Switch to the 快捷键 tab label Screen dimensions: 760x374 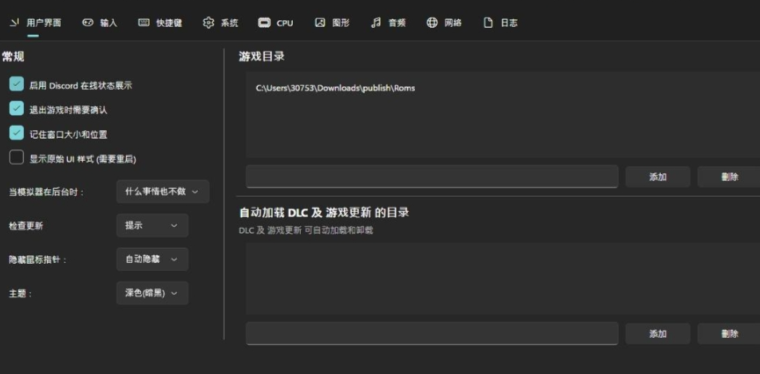(169, 23)
